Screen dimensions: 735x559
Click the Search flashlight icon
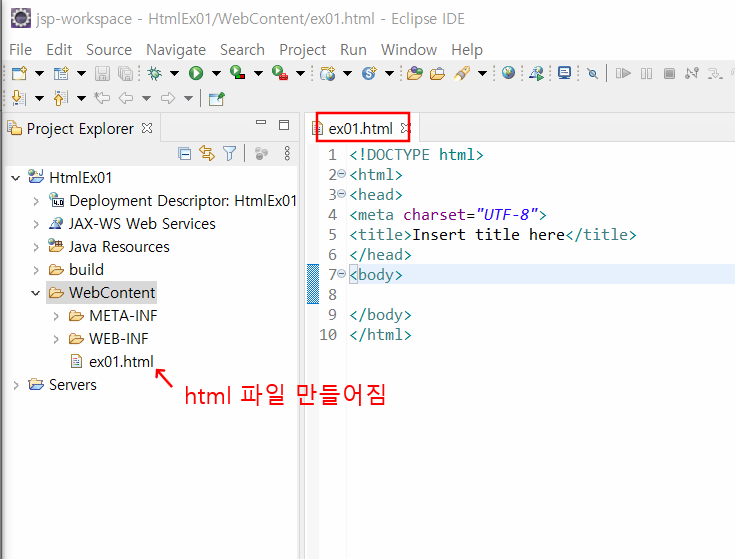(462, 73)
